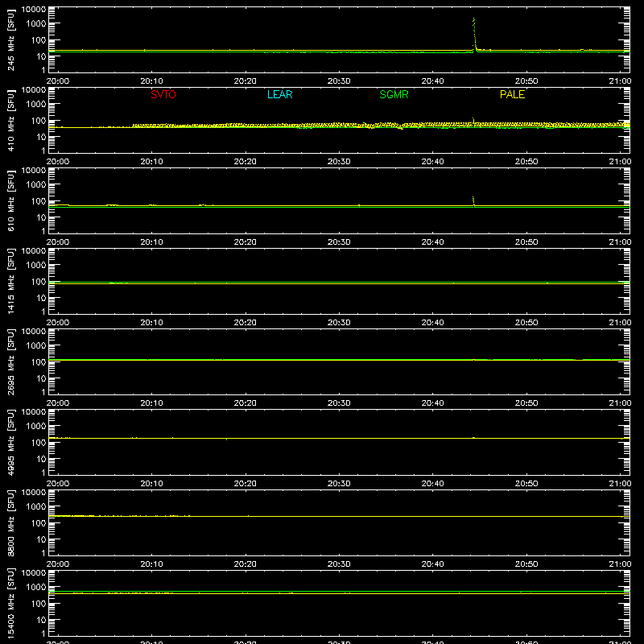Click the 20:40 time label of the 245 MHz panel
Viewport: 644px width, 644px height.
[x=432, y=81]
